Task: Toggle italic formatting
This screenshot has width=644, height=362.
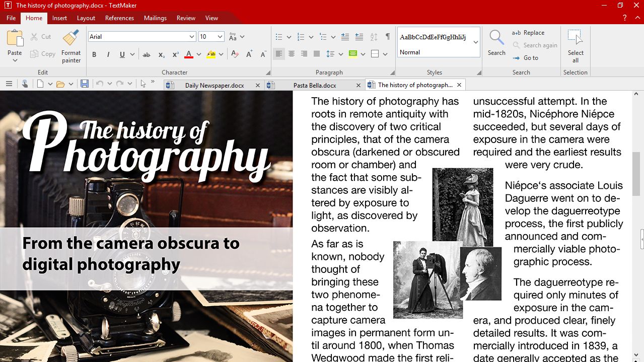Action: pyautogui.click(x=108, y=54)
